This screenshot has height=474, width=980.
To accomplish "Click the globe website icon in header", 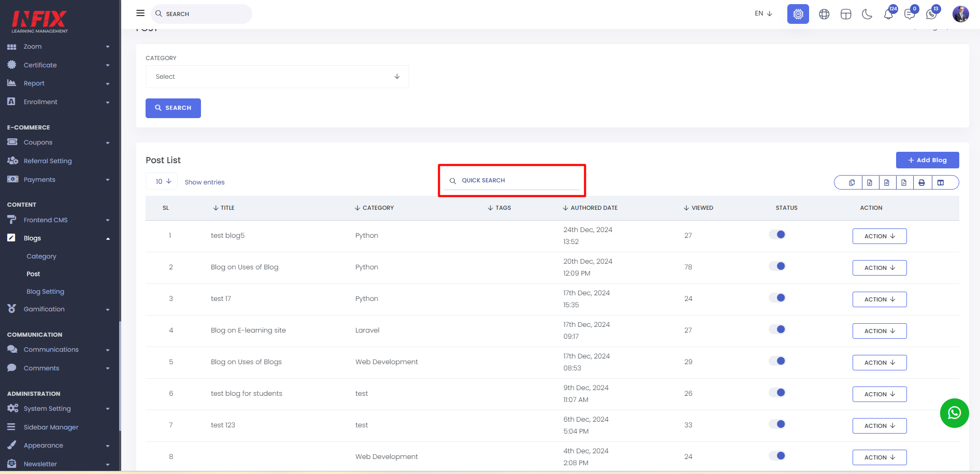I will [824, 14].
